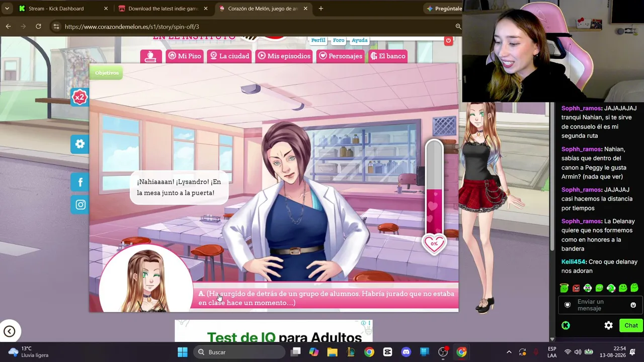Open the tab search dropdown arrow
The image size is (644, 362).
pyautogui.click(x=7, y=9)
